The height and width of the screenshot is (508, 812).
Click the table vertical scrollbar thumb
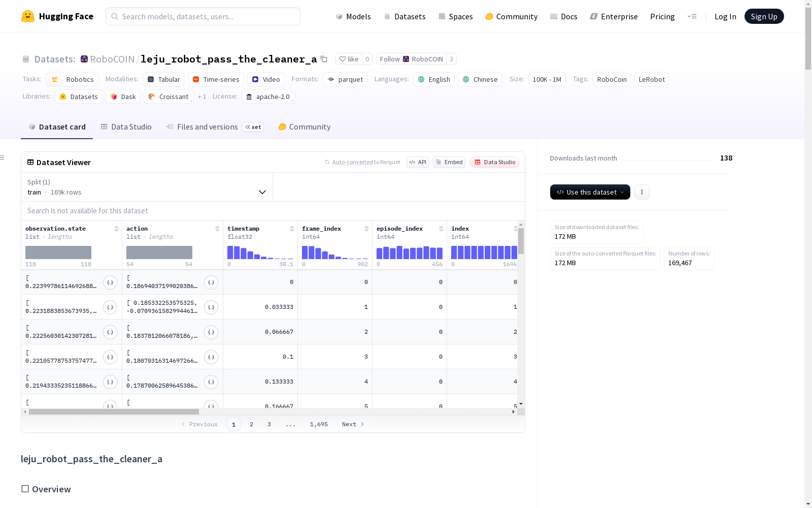coord(521,241)
